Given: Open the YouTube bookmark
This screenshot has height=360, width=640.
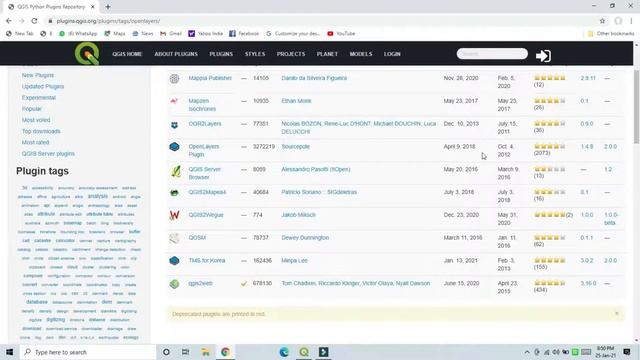Looking at the screenshot, I should [341, 33].
